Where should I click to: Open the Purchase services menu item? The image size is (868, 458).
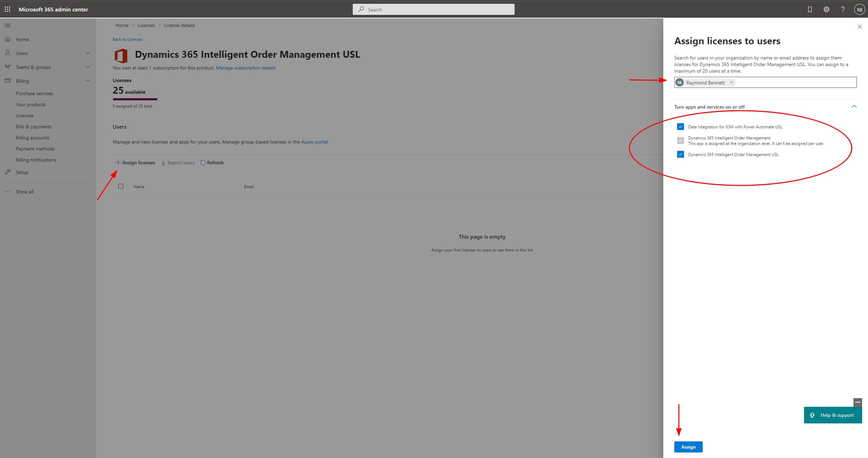(x=35, y=93)
